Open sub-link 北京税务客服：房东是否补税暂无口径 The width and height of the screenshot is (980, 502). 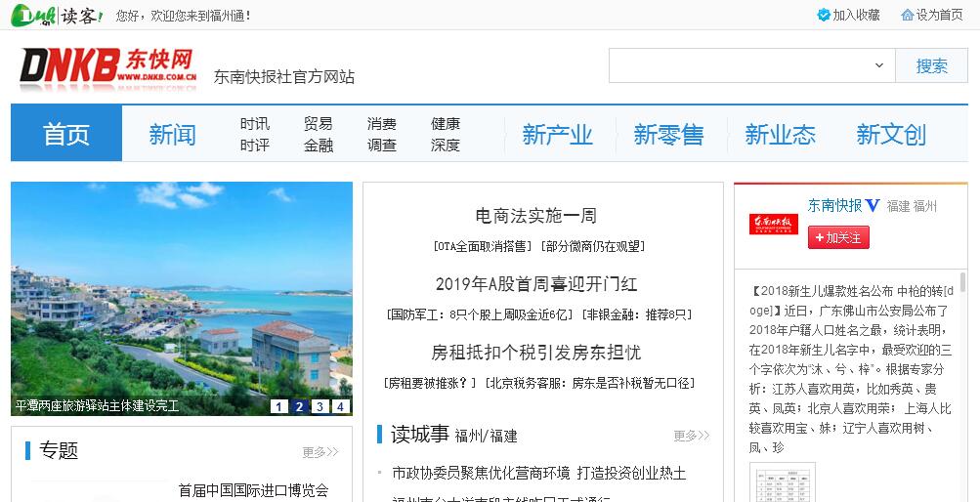[590, 384]
